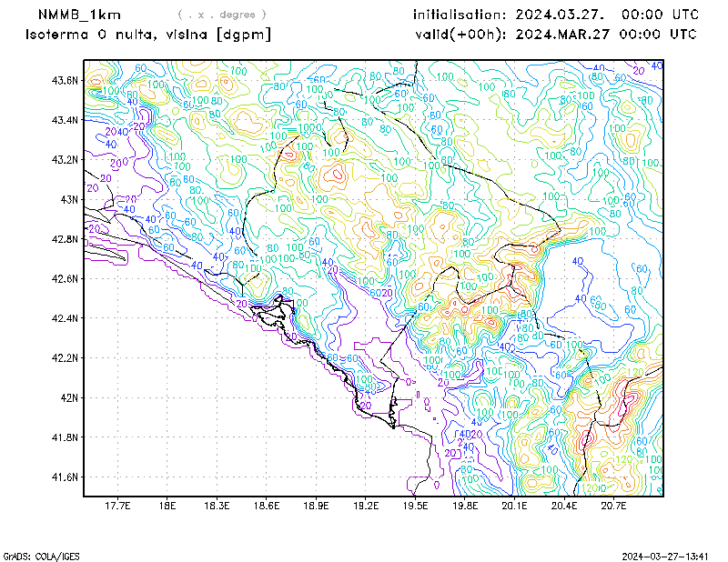The height and width of the screenshot is (562, 728).
Task: Select the 42.8N latitude label
Action: click(x=65, y=239)
